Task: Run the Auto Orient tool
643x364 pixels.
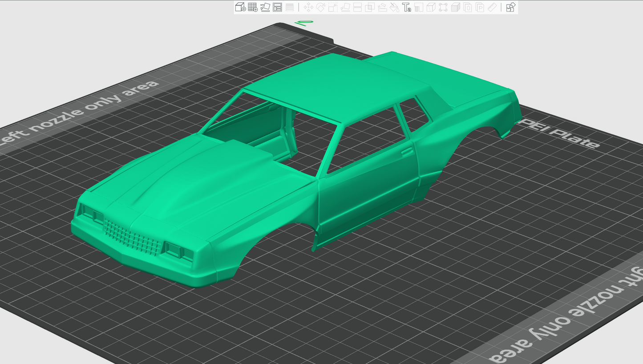Action: (265, 7)
